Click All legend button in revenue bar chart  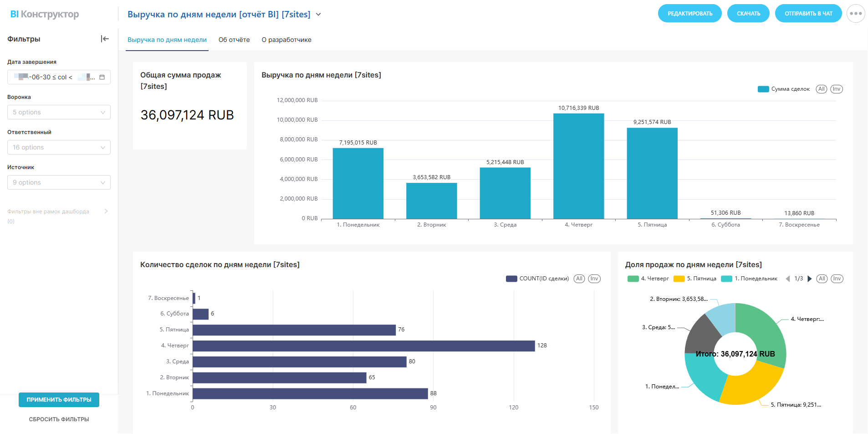tap(821, 89)
